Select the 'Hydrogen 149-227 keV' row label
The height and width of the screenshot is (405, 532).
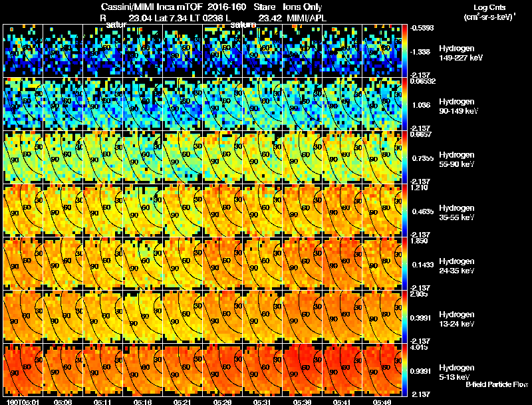tap(461, 53)
